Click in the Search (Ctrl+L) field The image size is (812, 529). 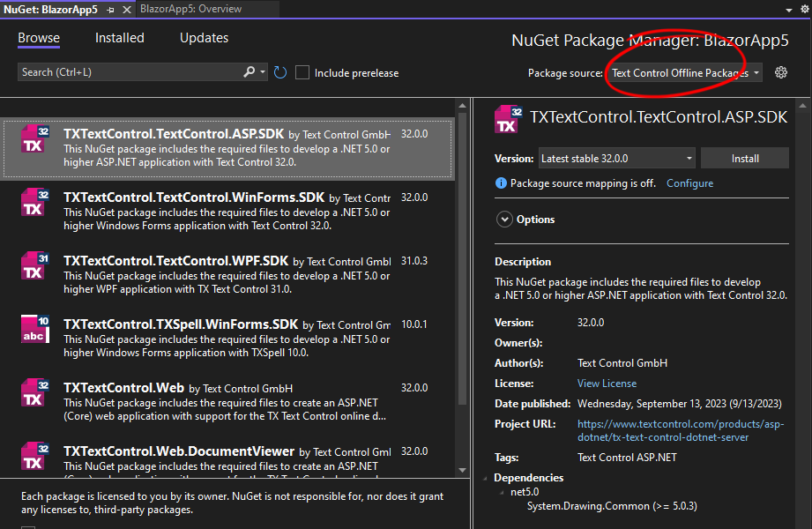pyautogui.click(x=130, y=72)
